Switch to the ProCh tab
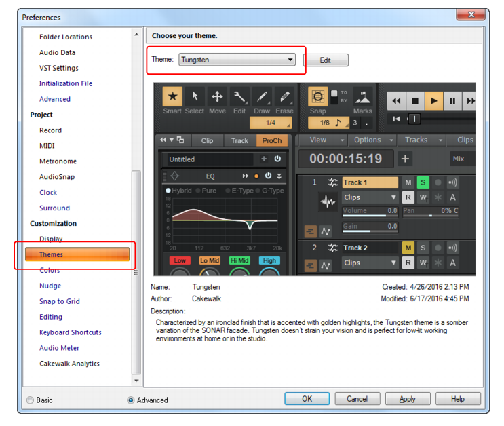 (x=271, y=140)
